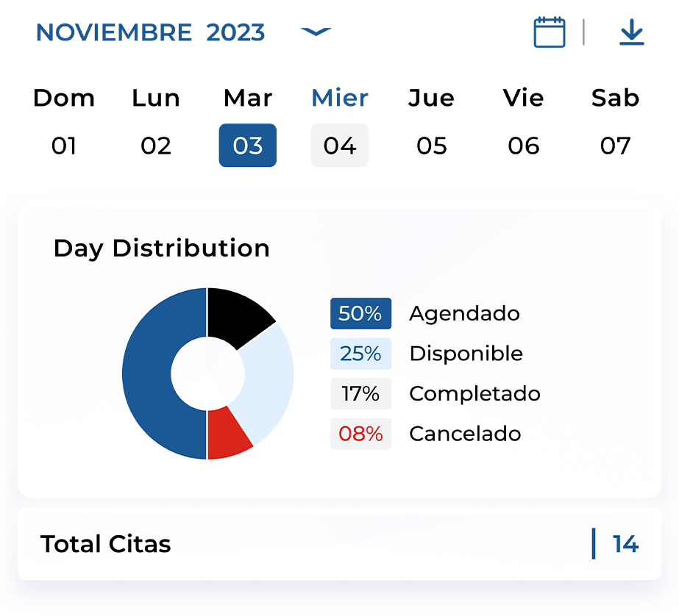The width and height of the screenshot is (679, 616).
Task: Click the 50% Agendado badge
Action: click(x=360, y=314)
